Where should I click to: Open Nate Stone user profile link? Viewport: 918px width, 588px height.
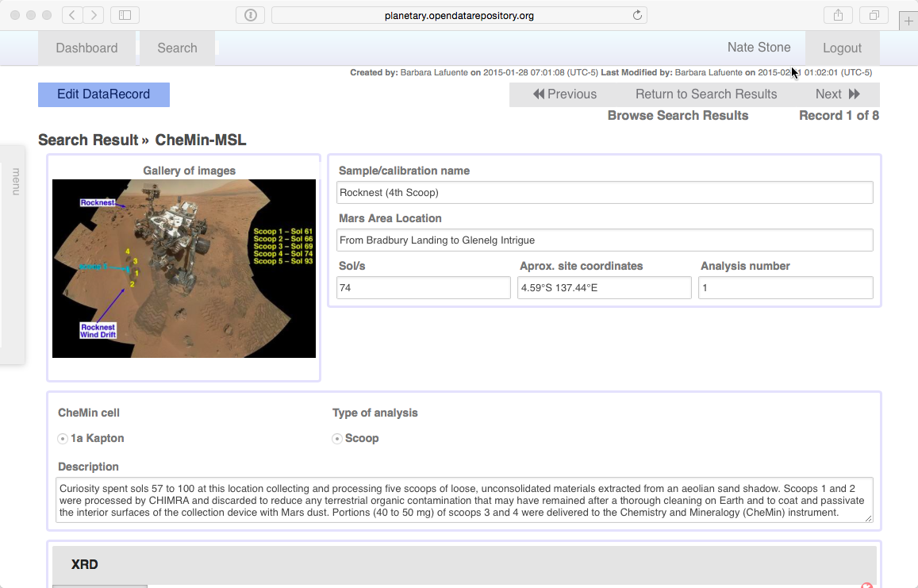(759, 48)
